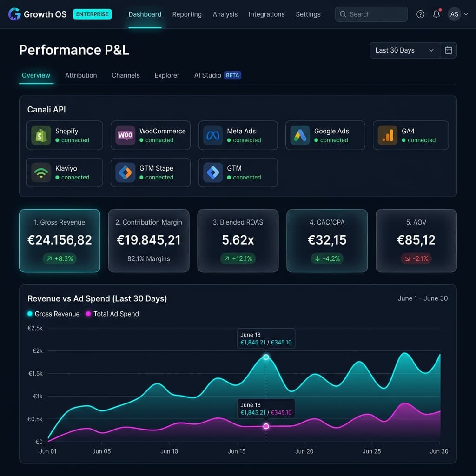Screen dimensions: 476x476
Task: Expand the Last 30 Days dropdown
Action: click(405, 50)
